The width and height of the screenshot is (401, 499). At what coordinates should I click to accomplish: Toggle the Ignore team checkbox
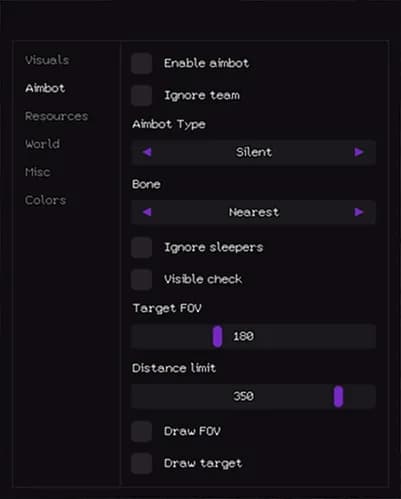coord(142,95)
